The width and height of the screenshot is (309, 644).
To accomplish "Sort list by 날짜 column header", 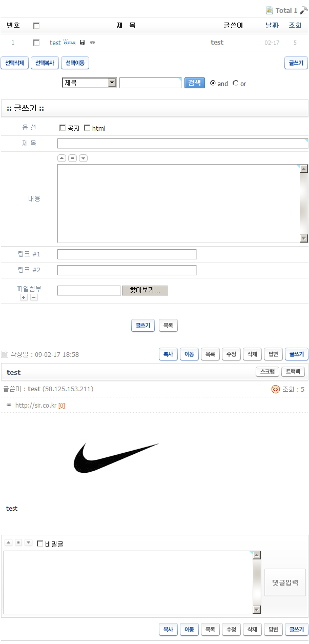I will tap(272, 25).
